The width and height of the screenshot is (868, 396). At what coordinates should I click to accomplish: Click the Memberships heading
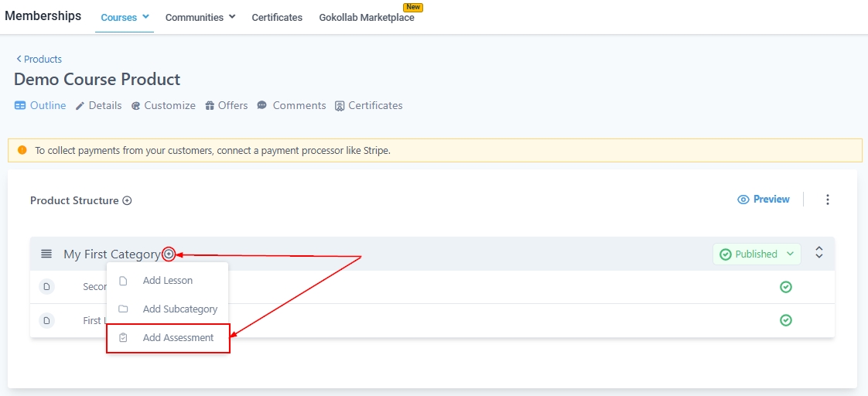click(x=43, y=15)
